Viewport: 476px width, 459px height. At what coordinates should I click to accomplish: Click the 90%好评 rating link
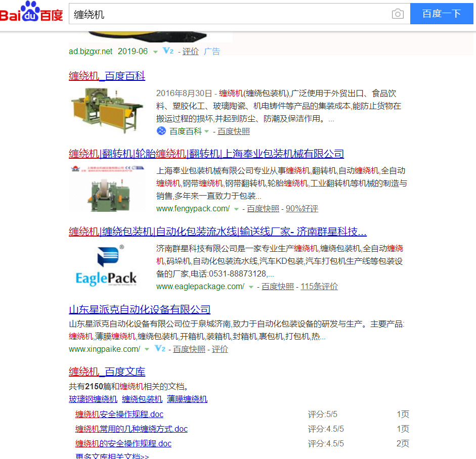302,209
